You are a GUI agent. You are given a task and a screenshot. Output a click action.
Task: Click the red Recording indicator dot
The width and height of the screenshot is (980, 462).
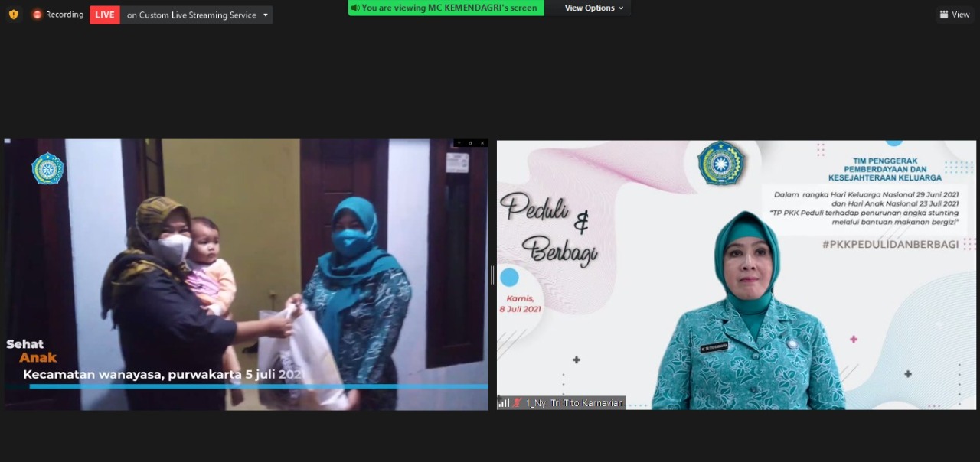37,15
